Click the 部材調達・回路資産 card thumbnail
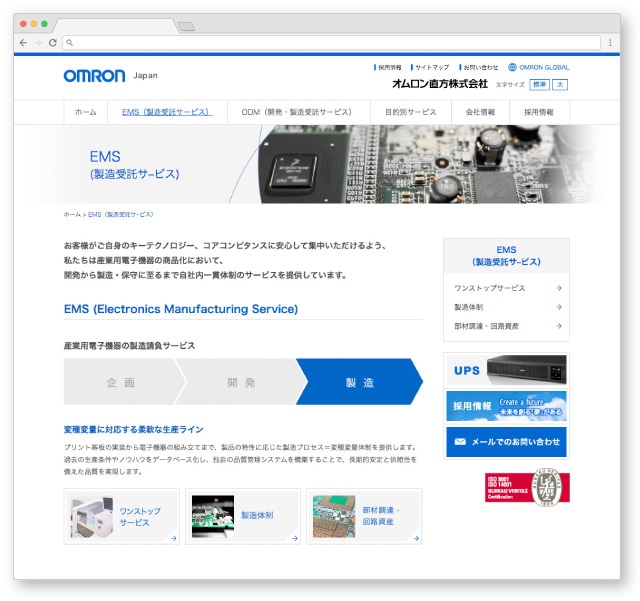Screen dimensions: 640x601 pyautogui.click(x=334, y=516)
